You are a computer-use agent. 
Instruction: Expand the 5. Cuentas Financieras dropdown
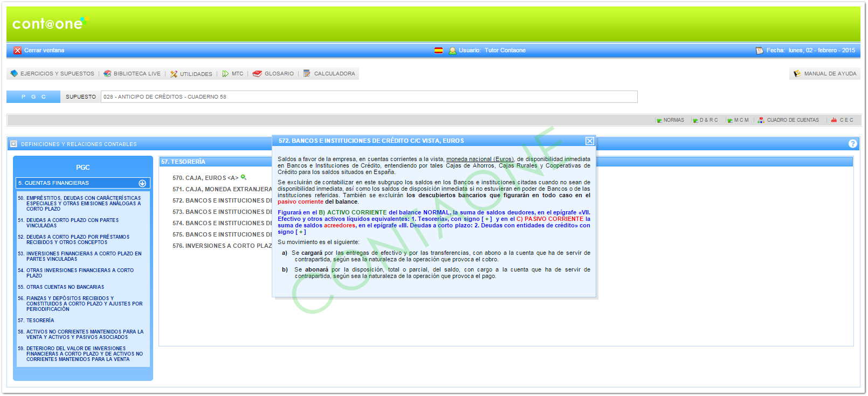[x=142, y=183]
